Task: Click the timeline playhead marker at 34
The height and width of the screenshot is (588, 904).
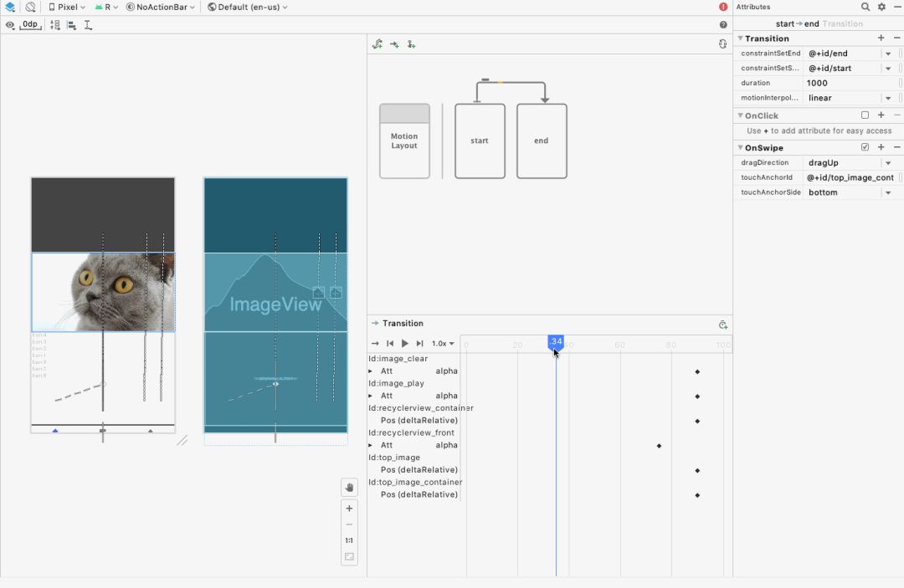Action: (x=556, y=341)
